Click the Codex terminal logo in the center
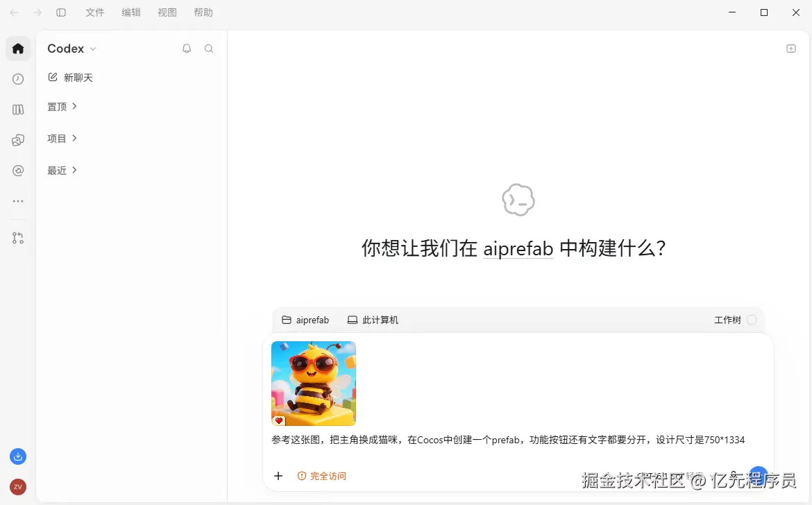This screenshot has width=812, height=505. tap(518, 200)
